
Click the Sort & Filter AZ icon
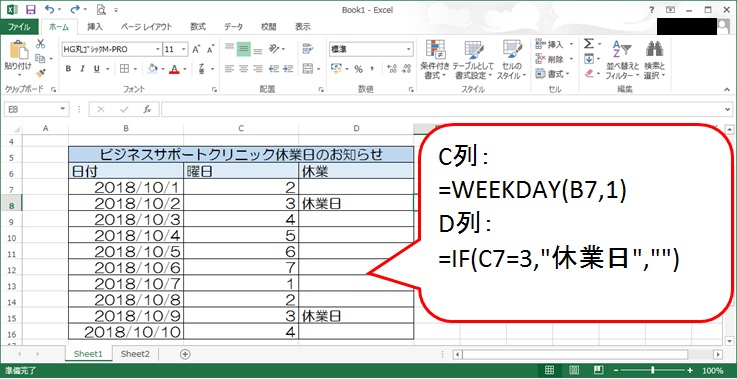(621, 49)
